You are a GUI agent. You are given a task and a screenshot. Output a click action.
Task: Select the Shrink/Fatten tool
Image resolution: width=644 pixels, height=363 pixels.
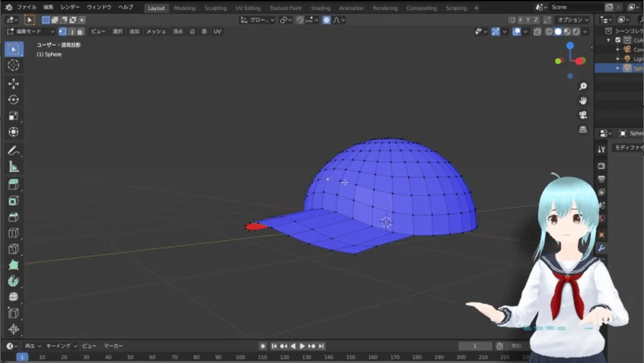(13, 329)
